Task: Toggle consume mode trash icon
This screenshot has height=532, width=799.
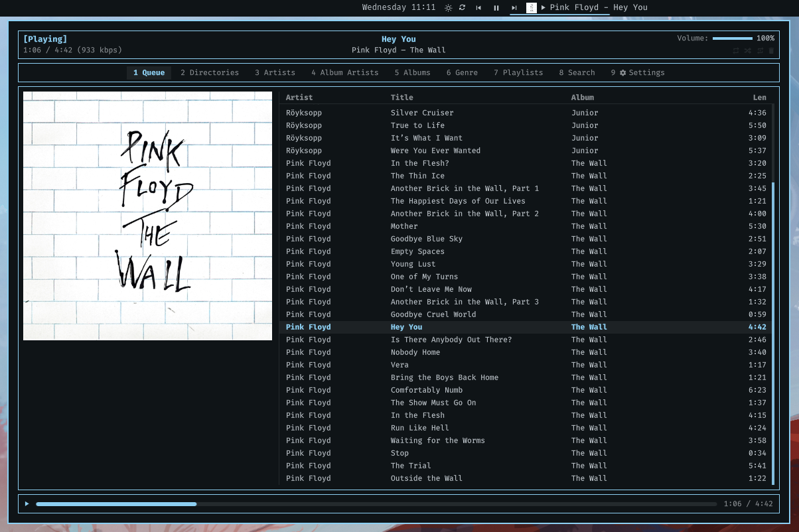Action: click(771, 50)
